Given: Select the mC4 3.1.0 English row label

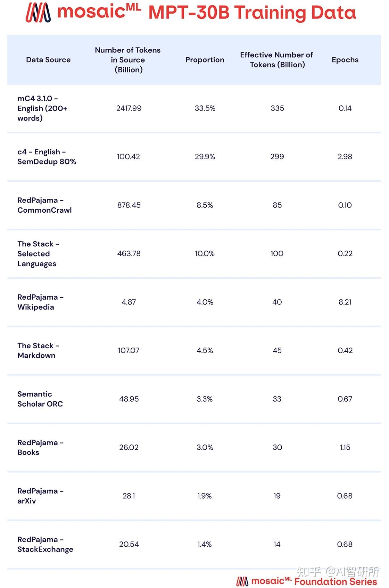Looking at the screenshot, I should (42, 108).
